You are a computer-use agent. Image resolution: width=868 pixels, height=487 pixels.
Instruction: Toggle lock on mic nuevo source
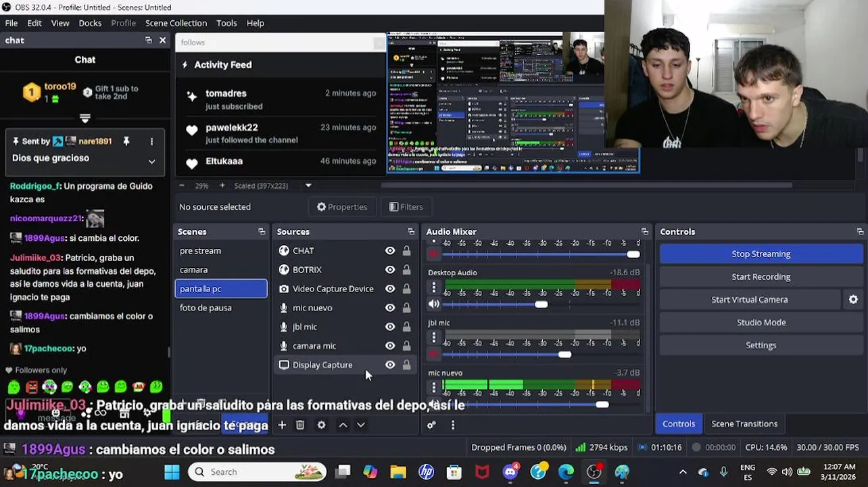pyautogui.click(x=406, y=308)
